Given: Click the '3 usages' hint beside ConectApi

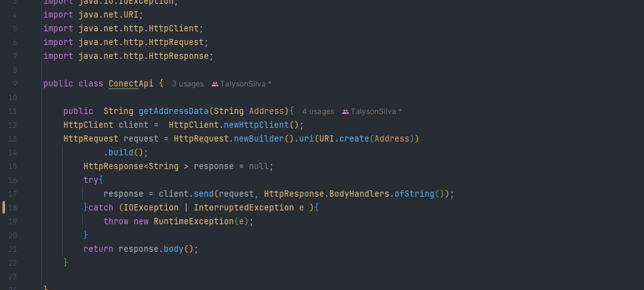Looking at the screenshot, I should 187,84.
